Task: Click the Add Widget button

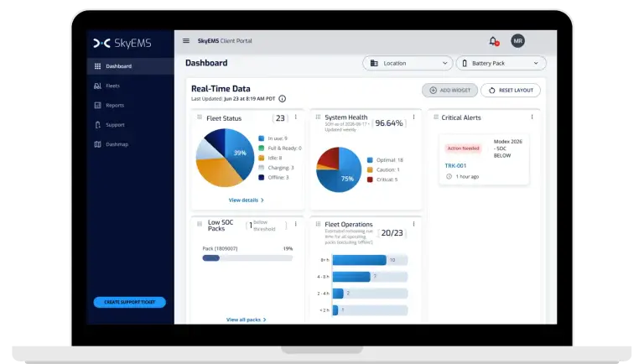Action: (x=449, y=91)
